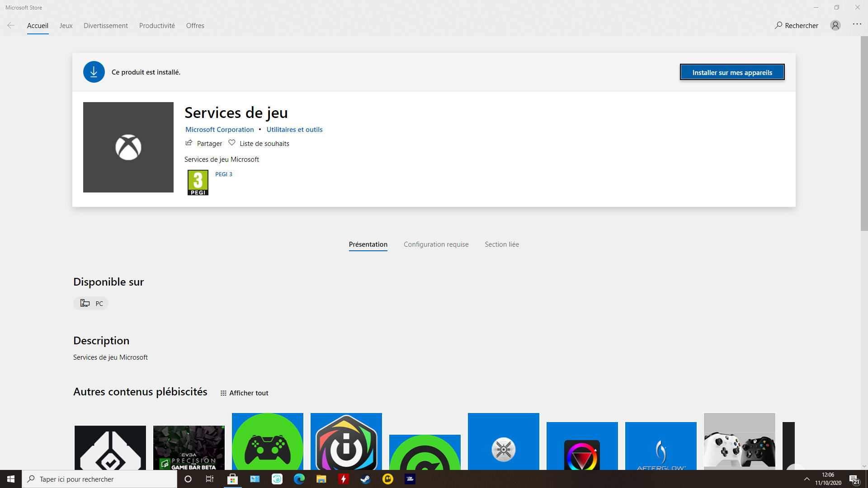Open the notification center icon
This screenshot has height=488, width=868.
(854, 479)
